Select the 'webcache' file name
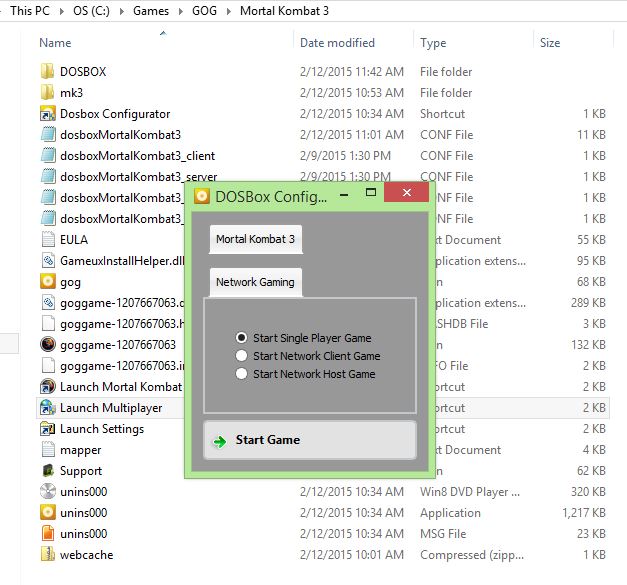 pyautogui.click(x=86, y=555)
